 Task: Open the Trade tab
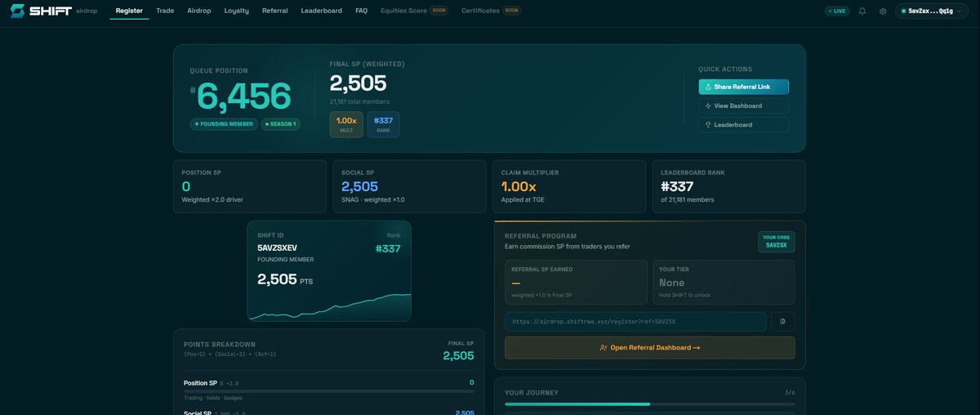[x=165, y=11]
